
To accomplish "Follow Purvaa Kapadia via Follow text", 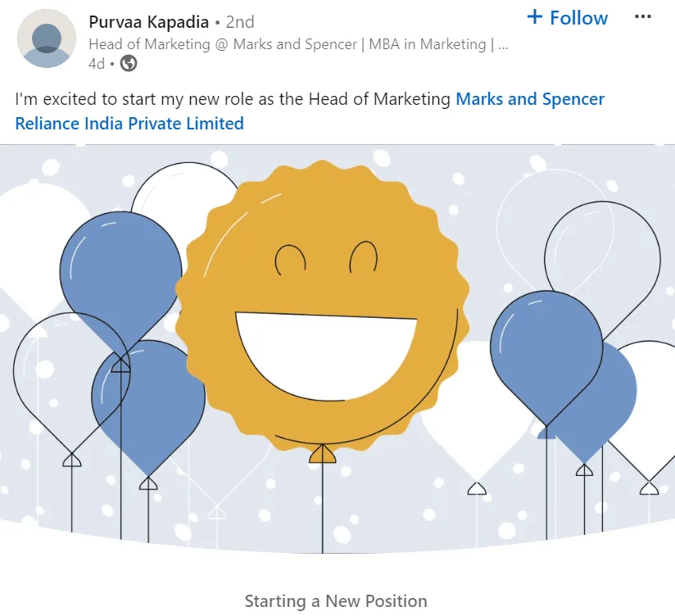I will point(578,18).
